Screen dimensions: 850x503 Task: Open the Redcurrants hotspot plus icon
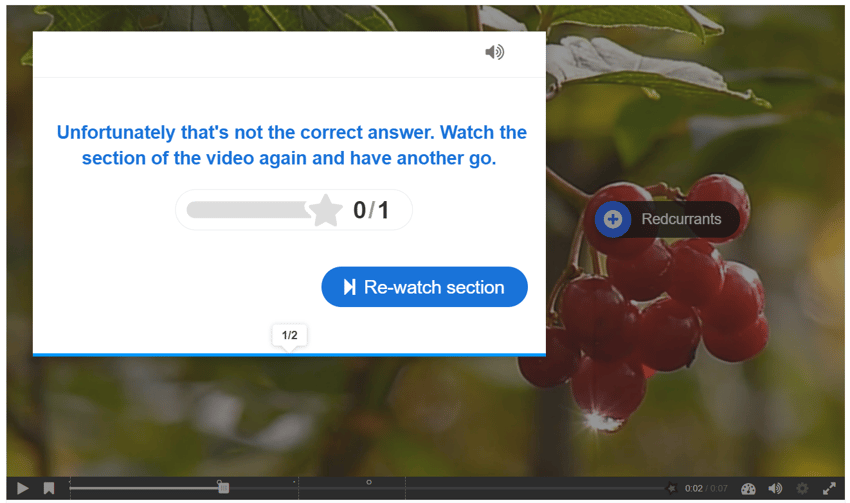[613, 220]
